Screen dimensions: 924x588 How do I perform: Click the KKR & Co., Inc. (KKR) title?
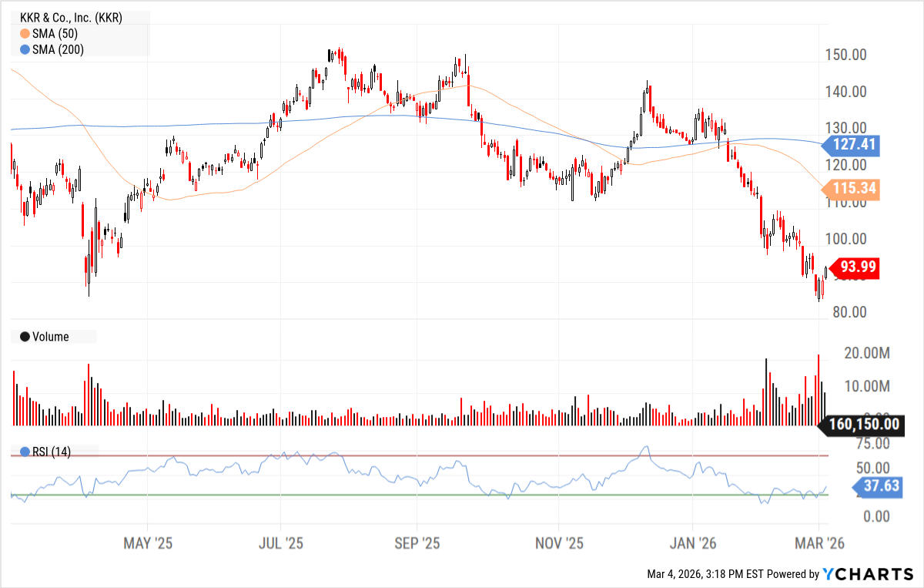[x=71, y=18]
